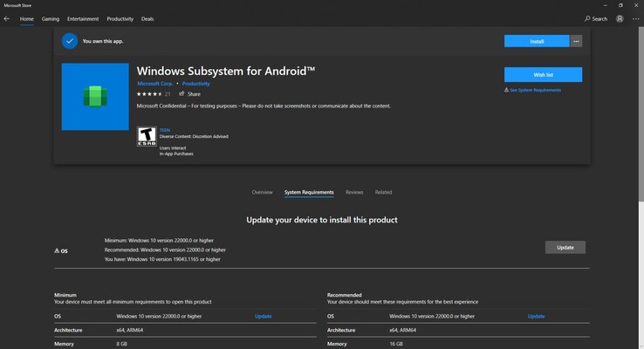This screenshot has height=349, width=644.
Task: Click the Share icon
Action: [182, 94]
